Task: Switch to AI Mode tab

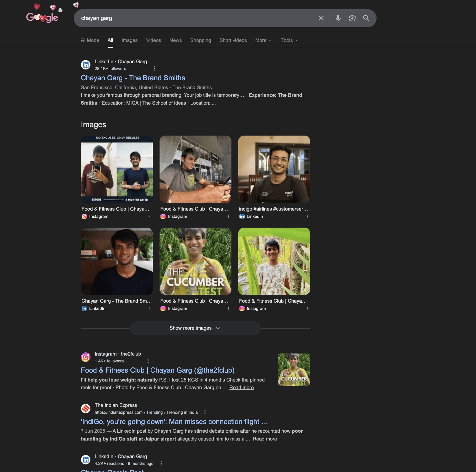Action: [90, 40]
